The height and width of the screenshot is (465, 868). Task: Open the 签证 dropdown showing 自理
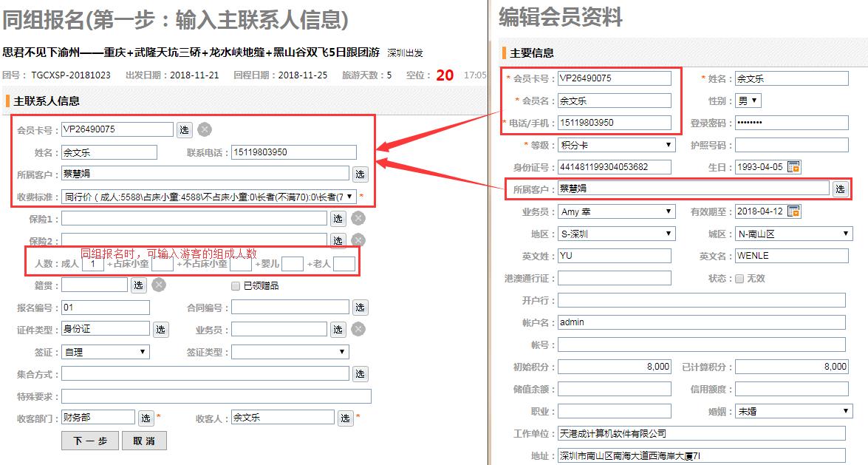[x=105, y=352]
